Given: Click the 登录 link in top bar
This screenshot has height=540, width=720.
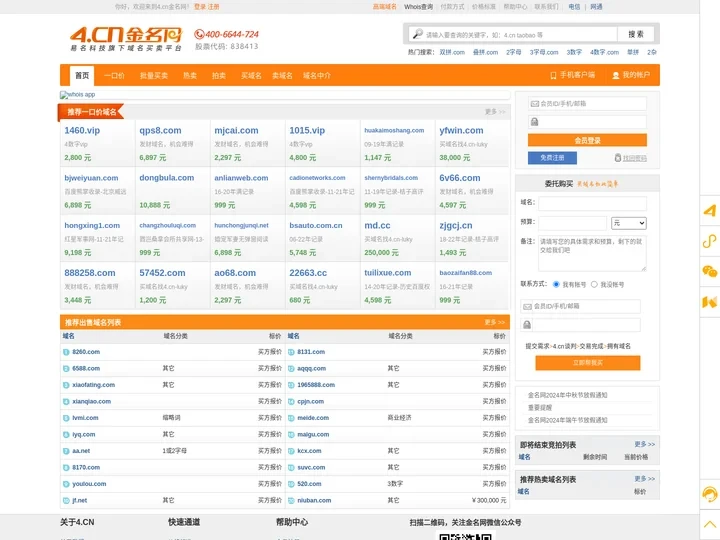Looking at the screenshot, I should click(x=200, y=7).
